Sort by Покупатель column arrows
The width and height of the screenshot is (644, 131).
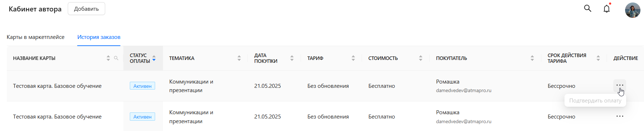[x=532, y=58]
